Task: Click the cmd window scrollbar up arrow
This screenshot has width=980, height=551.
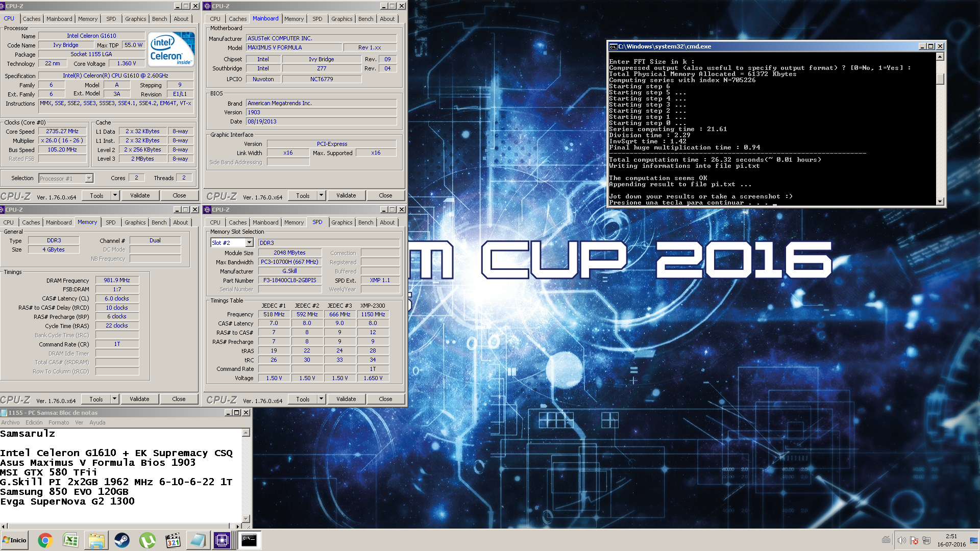Action: tap(940, 57)
